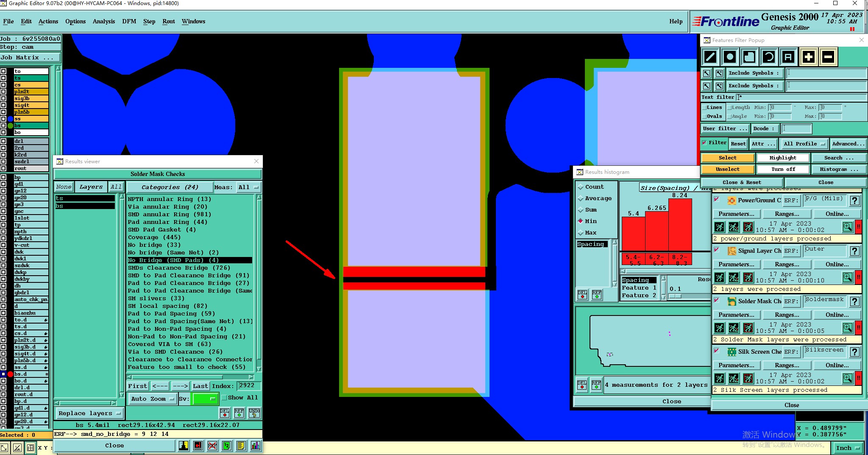
Task: Open the Auto Zoom dropdown
Action: click(152, 399)
